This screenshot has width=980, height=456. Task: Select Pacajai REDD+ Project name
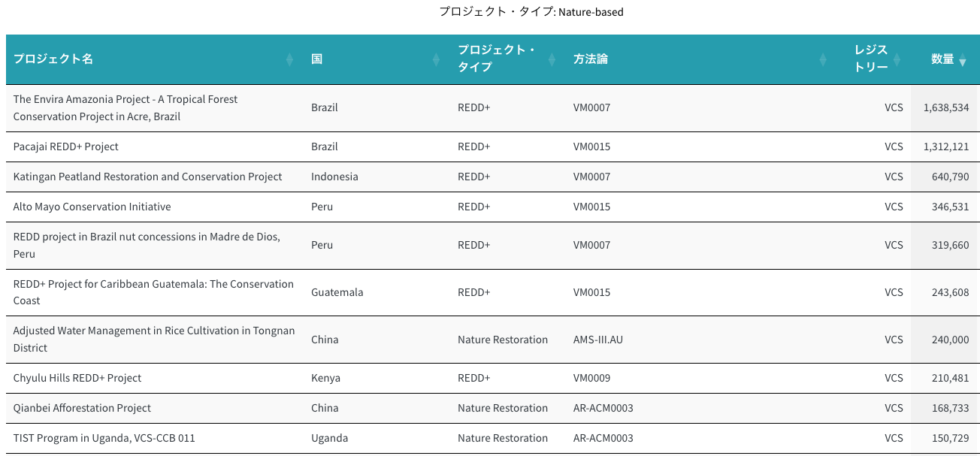[66, 146]
